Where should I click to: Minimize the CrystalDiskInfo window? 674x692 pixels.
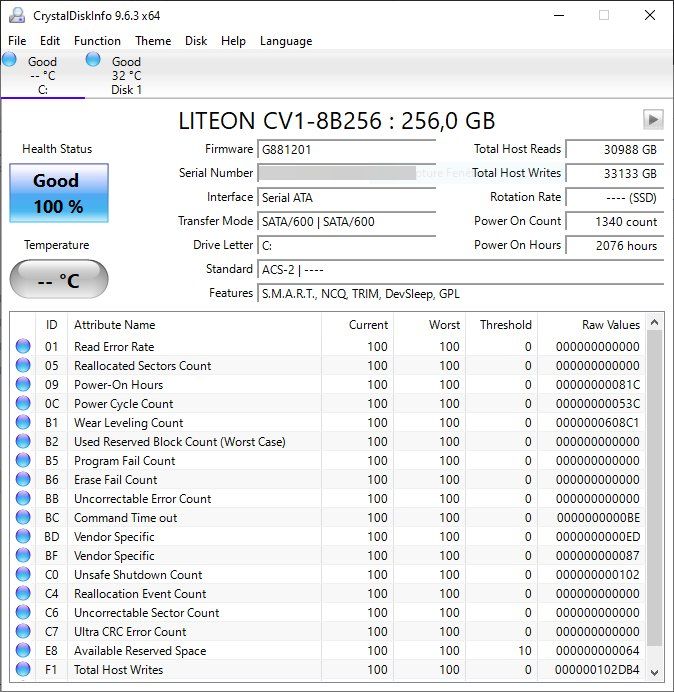tap(559, 15)
